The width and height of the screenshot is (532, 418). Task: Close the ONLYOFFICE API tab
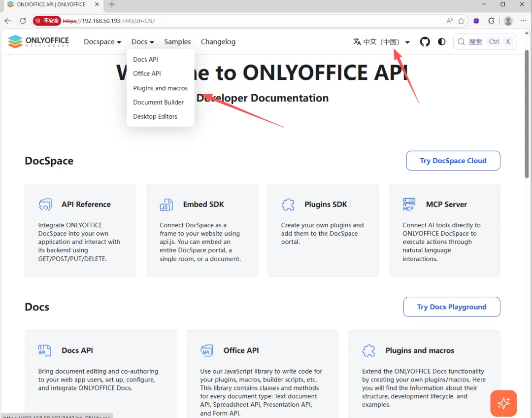pos(97,4)
